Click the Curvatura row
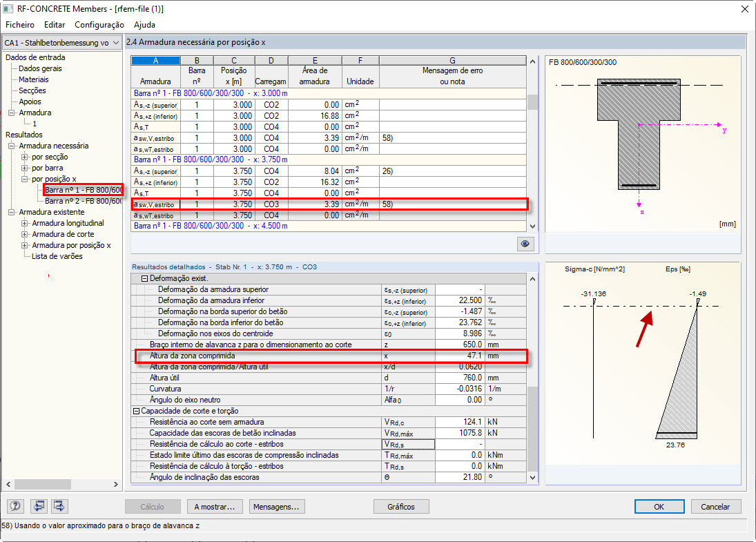This screenshot has width=756, height=542. point(329,389)
